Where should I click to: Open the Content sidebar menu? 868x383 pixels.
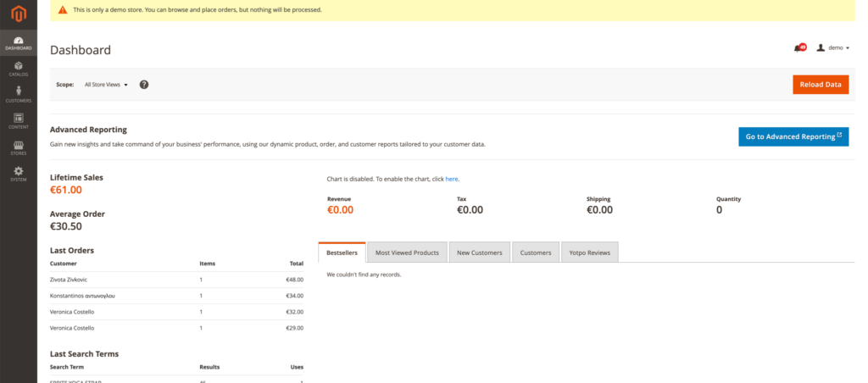tap(18, 121)
